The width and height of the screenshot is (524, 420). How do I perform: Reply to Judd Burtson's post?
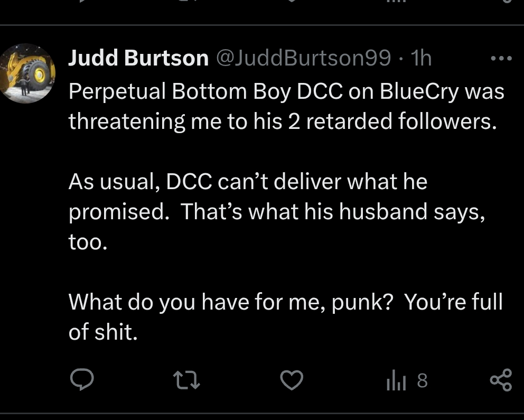coord(82,380)
